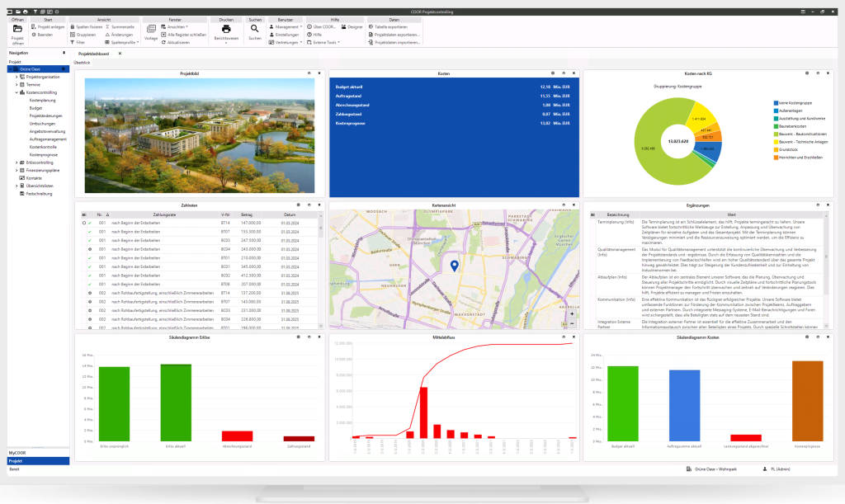The width and height of the screenshot is (845, 504).
Task: Open settings gear of Kosten widget
Action: [552, 73]
